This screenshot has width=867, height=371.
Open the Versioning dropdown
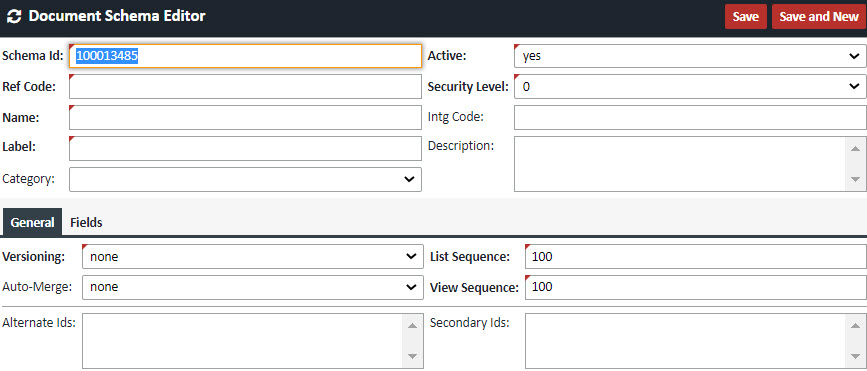click(253, 257)
